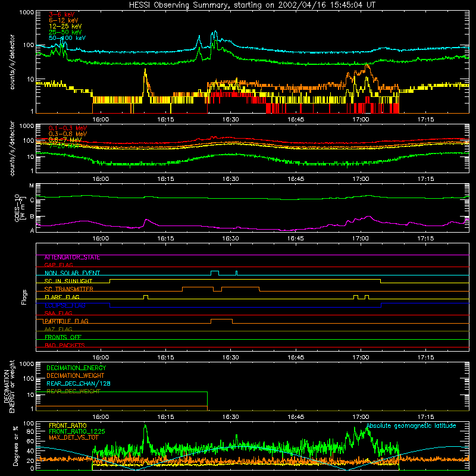Click the 17:00 tick label under the GOES panel
The width and height of the screenshot is (476, 476).
pyautogui.click(x=361, y=239)
